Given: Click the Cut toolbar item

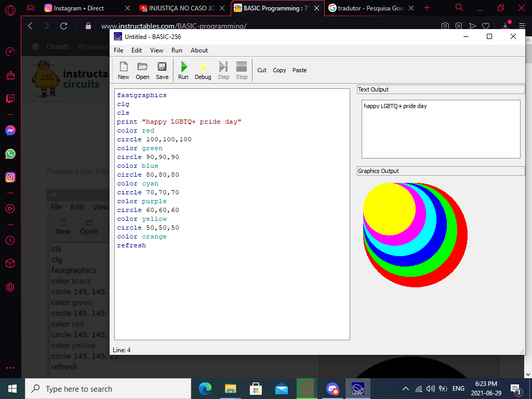Looking at the screenshot, I should click(261, 70).
